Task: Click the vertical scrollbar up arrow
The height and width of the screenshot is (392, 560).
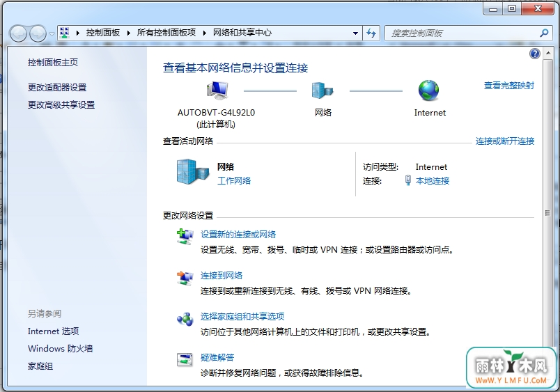Action: point(547,54)
